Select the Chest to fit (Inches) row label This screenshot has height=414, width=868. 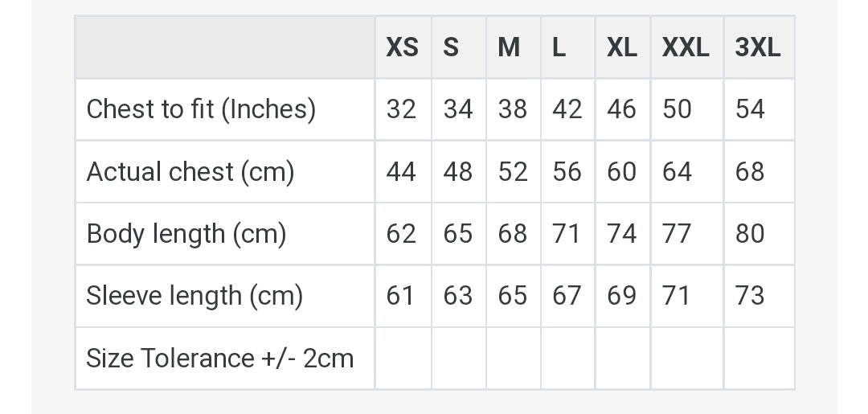click(201, 109)
